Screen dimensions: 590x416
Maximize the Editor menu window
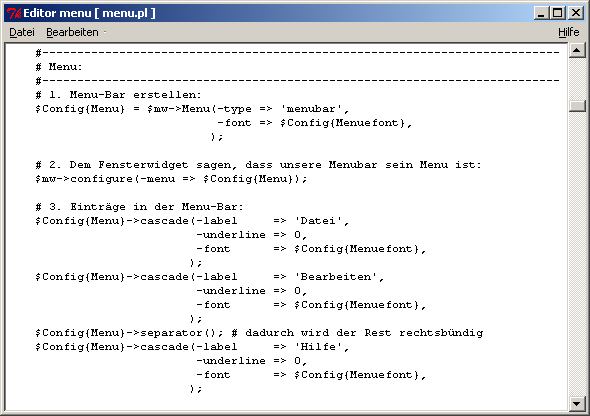pyautogui.click(x=557, y=13)
